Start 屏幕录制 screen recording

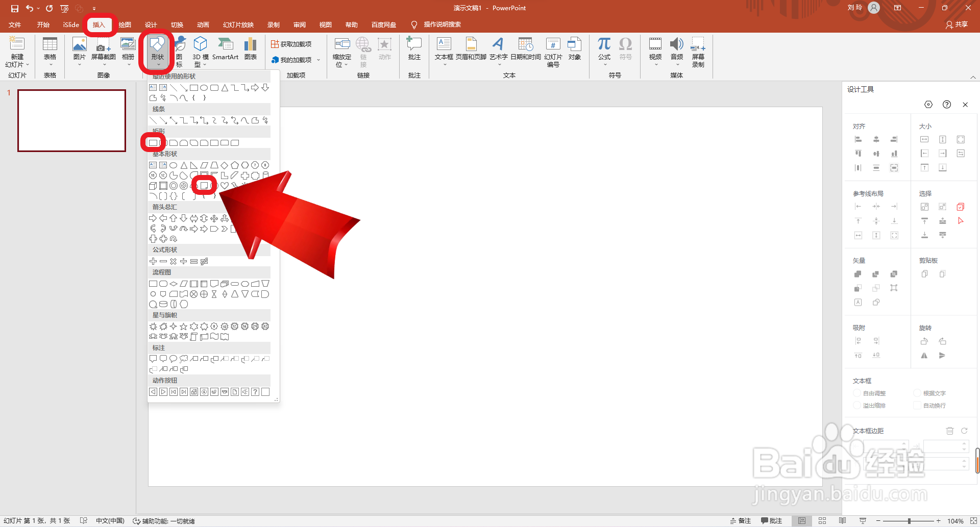coord(698,52)
